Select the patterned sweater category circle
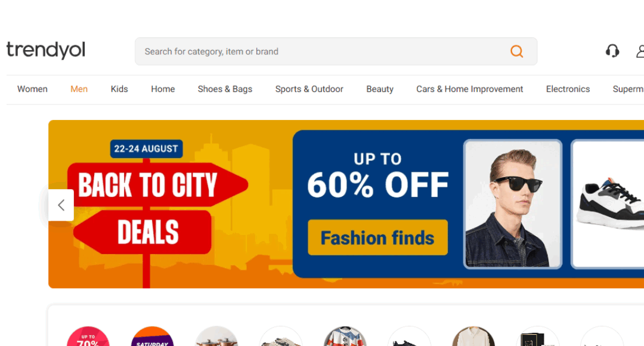644x346 pixels. (345, 336)
